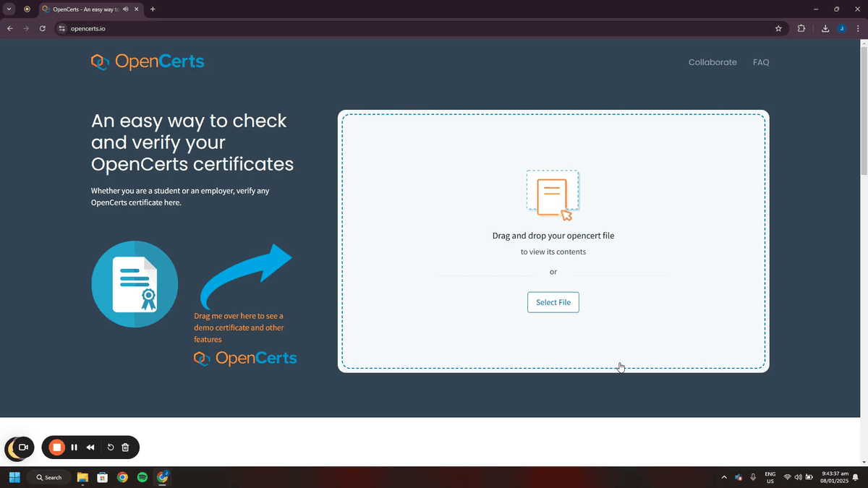Open the Google Chrome taskbar icon
Image resolution: width=868 pixels, height=488 pixels.
click(x=123, y=477)
